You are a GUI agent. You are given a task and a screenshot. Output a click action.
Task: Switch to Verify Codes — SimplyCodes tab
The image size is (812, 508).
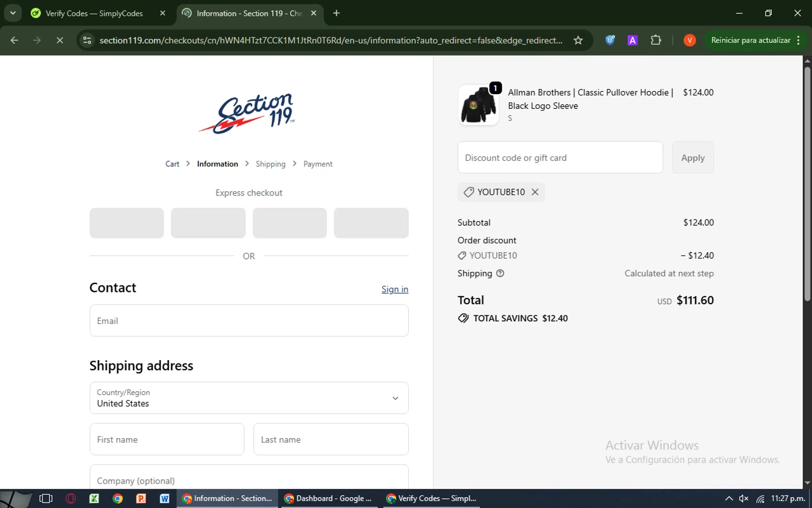(x=95, y=14)
